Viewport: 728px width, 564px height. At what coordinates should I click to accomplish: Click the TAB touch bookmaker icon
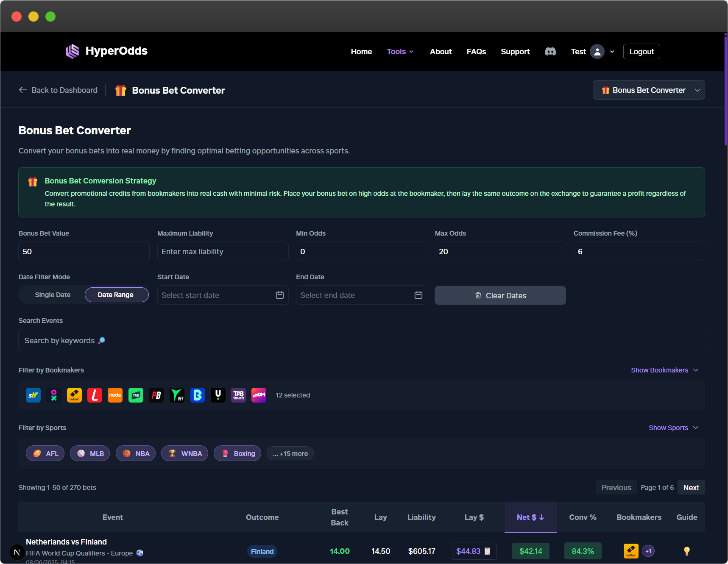(x=238, y=395)
